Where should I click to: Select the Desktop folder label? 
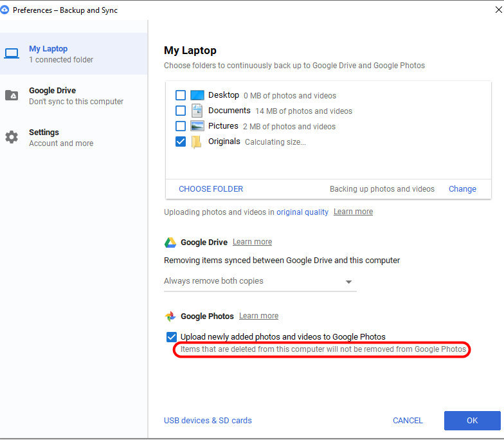coord(224,95)
